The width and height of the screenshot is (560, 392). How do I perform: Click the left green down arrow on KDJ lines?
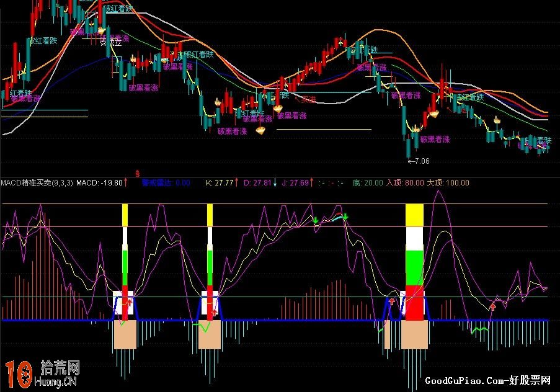(x=316, y=220)
